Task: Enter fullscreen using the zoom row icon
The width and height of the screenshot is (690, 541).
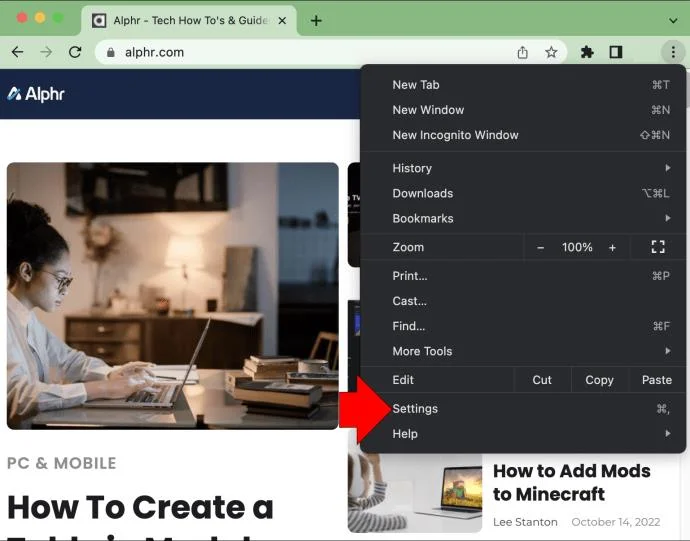Action: [657, 247]
